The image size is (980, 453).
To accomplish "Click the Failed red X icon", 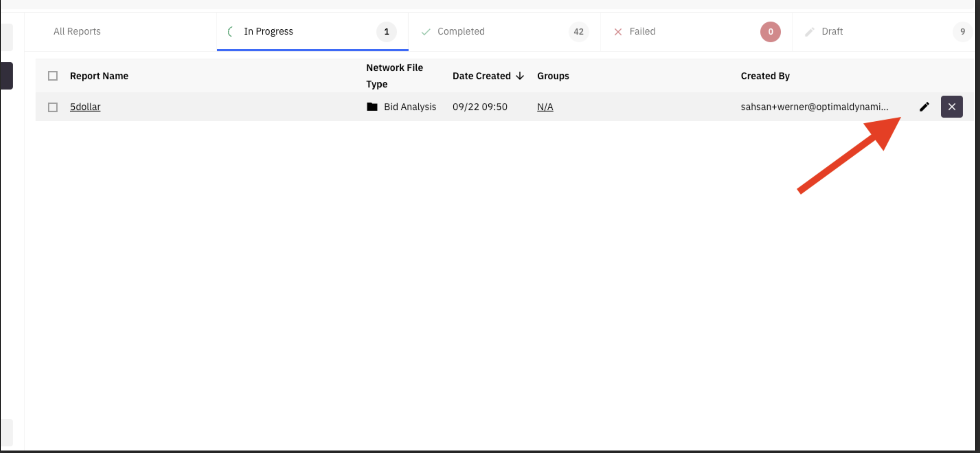I will pos(618,32).
